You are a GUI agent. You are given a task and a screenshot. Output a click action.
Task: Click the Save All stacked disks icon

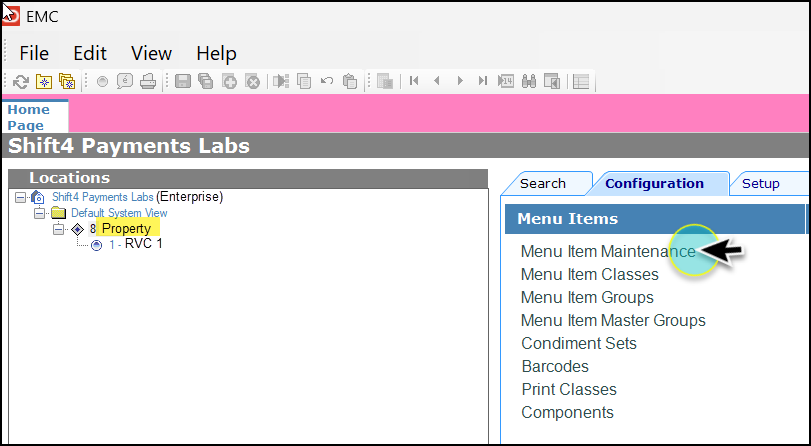[x=206, y=81]
